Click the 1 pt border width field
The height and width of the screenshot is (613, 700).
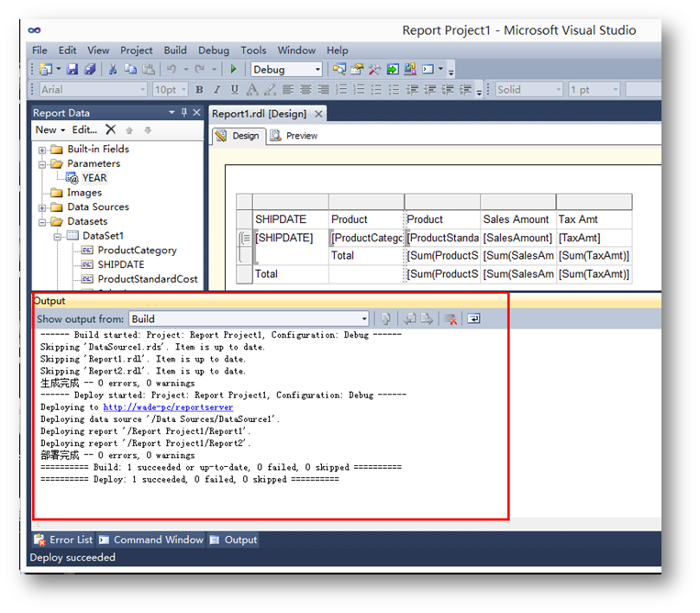tap(594, 90)
